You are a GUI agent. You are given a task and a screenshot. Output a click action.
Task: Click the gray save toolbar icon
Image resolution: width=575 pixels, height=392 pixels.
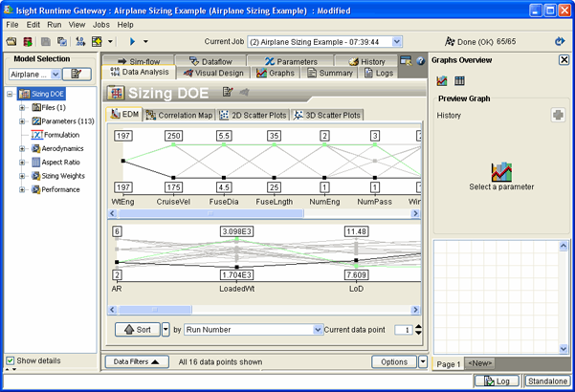coord(46,41)
